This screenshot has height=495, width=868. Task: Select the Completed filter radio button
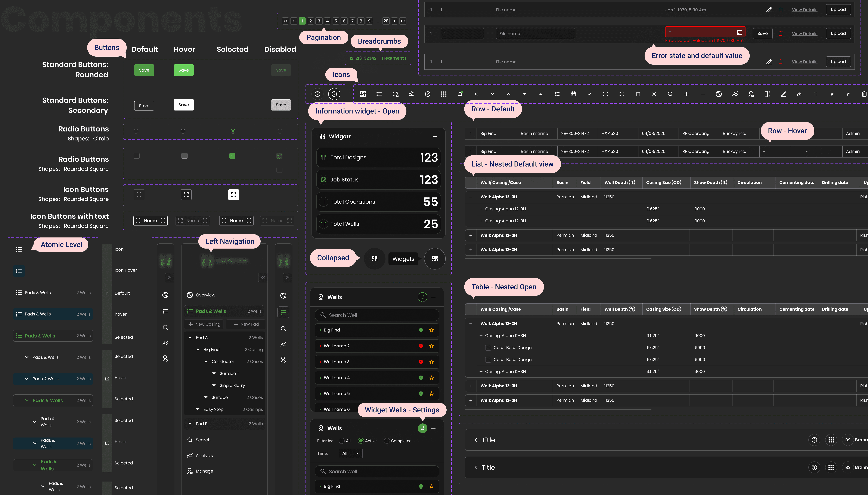tap(387, 441)
